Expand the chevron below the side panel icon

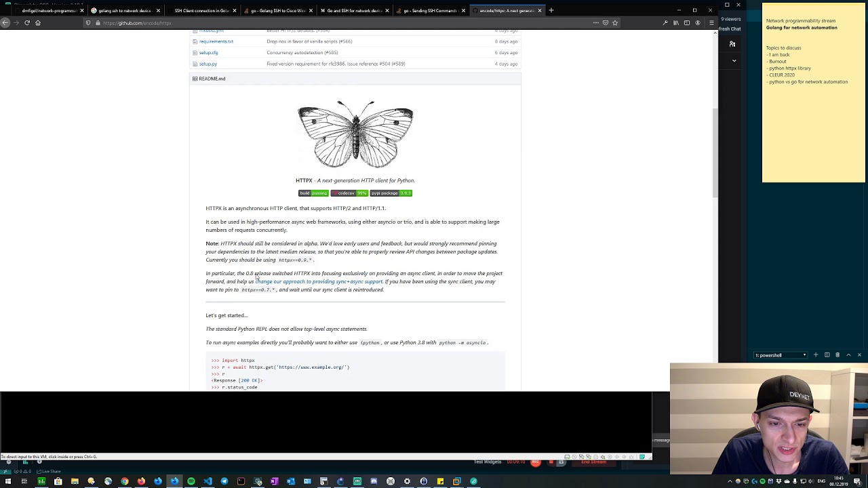pyautogui.click(x=734, y=61)
